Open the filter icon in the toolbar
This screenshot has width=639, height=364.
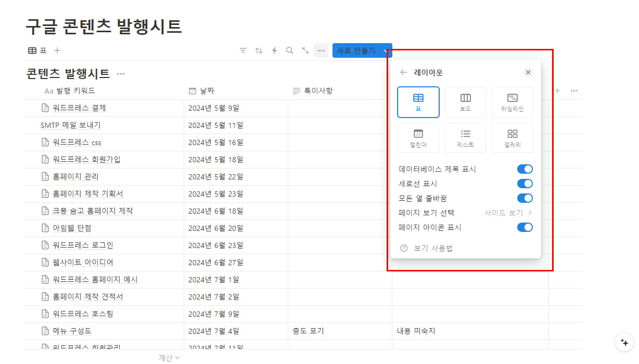[x=243, y=50]
